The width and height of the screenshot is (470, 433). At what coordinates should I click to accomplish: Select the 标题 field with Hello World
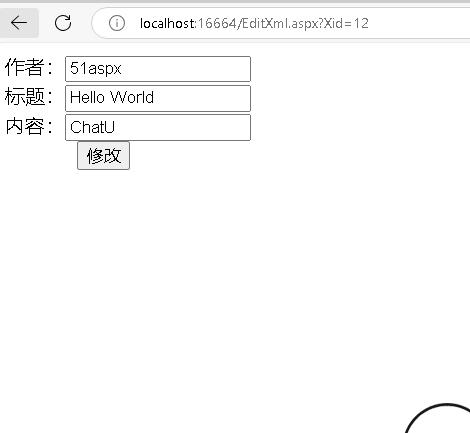(x=158, y=98)
